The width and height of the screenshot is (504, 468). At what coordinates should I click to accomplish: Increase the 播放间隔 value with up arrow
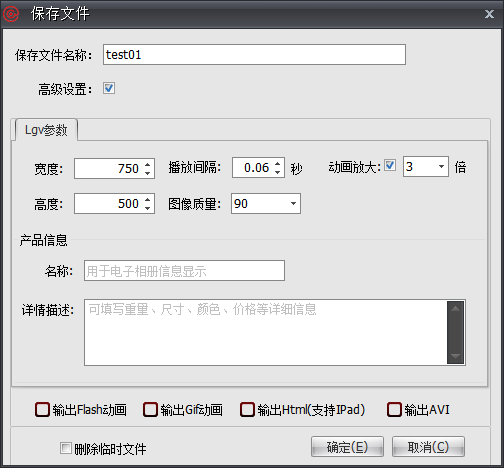pyautogui.click(x=278, y=163)
